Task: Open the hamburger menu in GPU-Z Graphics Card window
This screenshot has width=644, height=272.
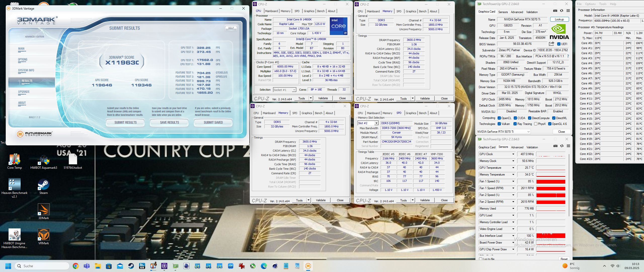Action: click(568, 11)
